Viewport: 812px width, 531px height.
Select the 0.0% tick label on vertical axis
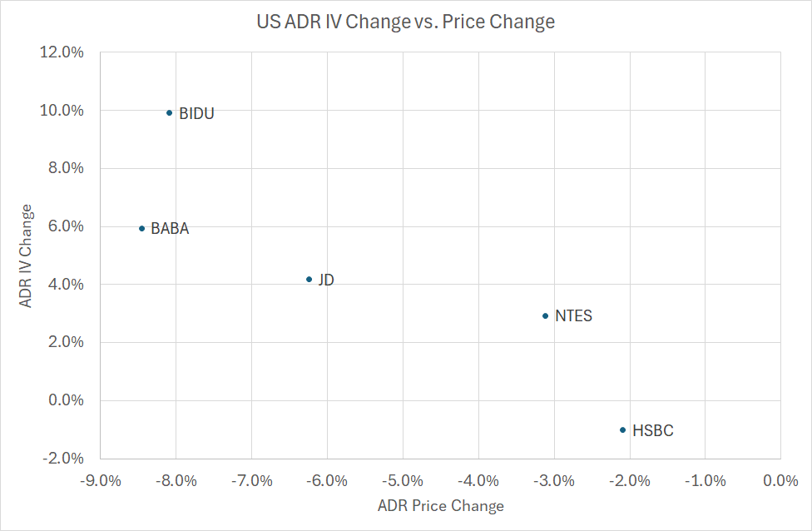[x=66, y=400]
